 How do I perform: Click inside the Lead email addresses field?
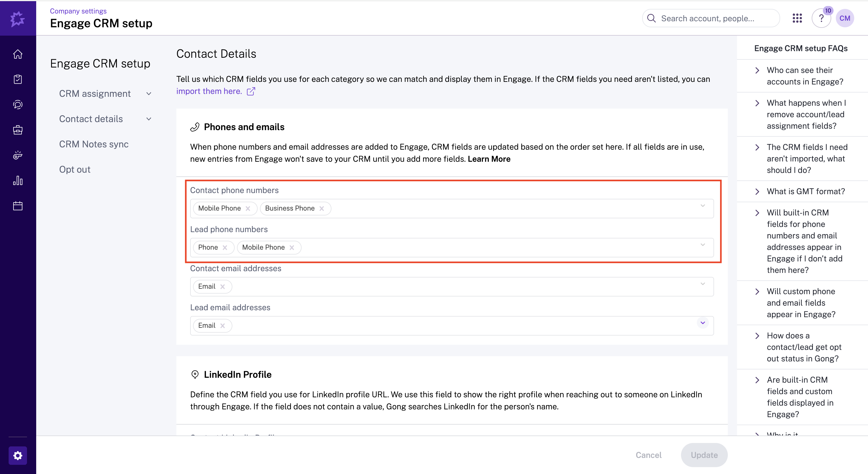(x=452, y=326)
